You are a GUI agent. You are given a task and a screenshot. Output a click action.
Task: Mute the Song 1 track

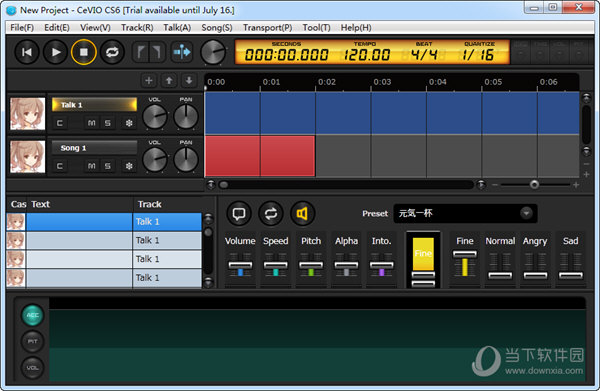click(91, 166)
